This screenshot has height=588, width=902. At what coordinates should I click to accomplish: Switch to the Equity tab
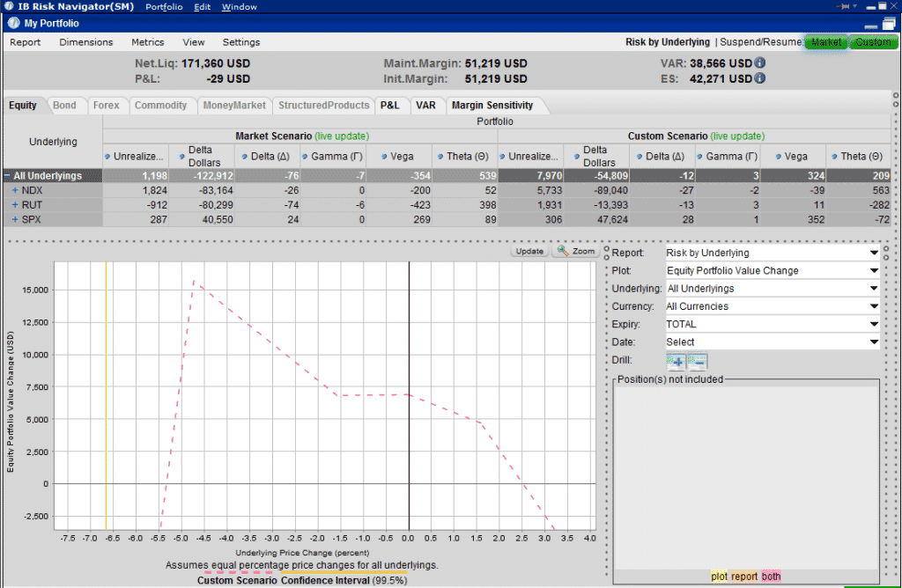[22, 105]
